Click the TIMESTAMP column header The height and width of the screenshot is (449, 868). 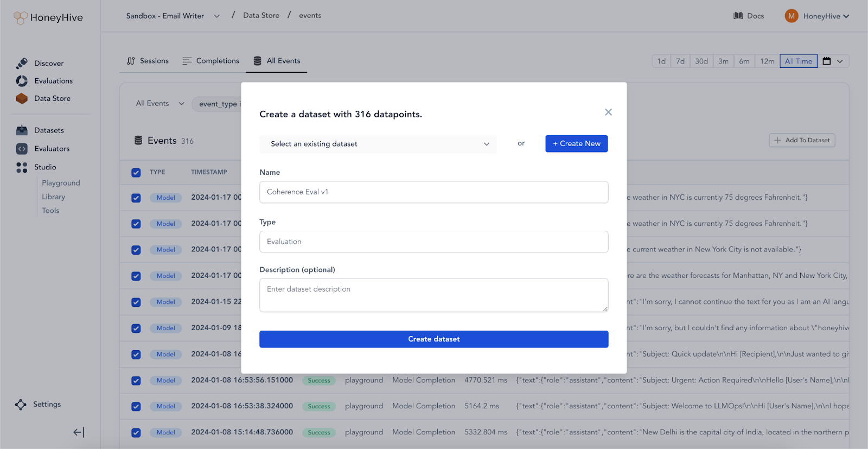[209, 172]
